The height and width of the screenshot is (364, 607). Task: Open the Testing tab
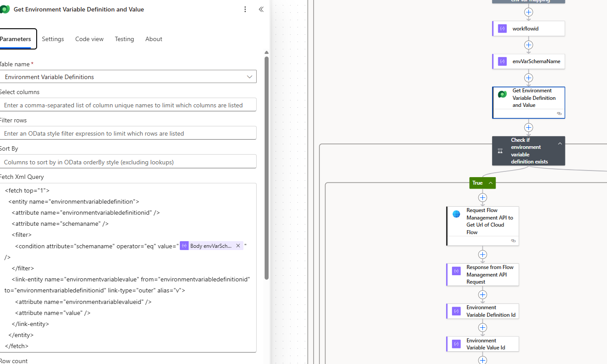tap(124, 39)
